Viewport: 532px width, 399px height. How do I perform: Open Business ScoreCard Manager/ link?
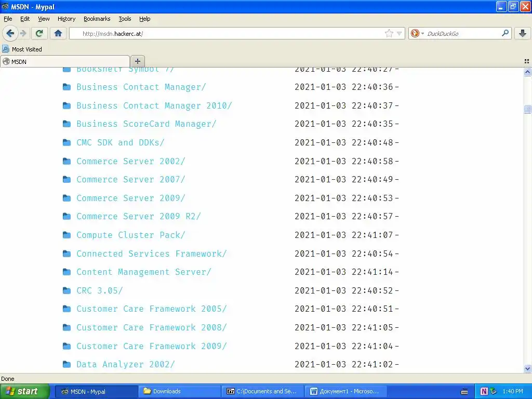click(x=146, y=124)
